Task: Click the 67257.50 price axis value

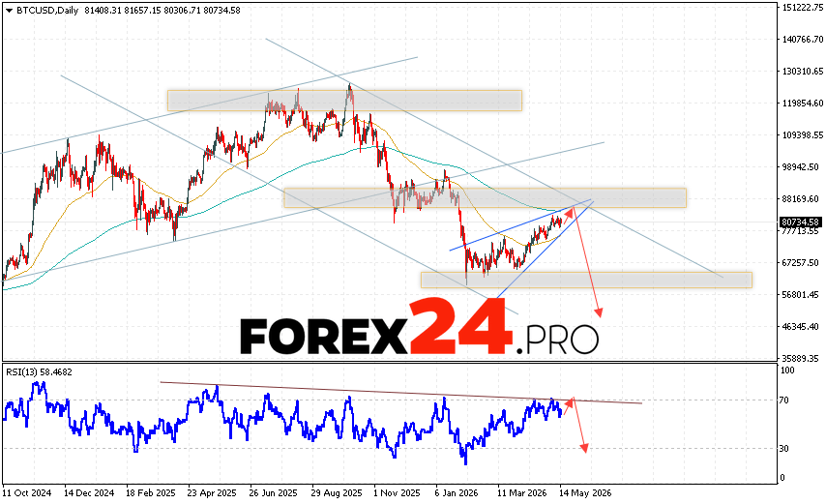Action: (802, 263)
